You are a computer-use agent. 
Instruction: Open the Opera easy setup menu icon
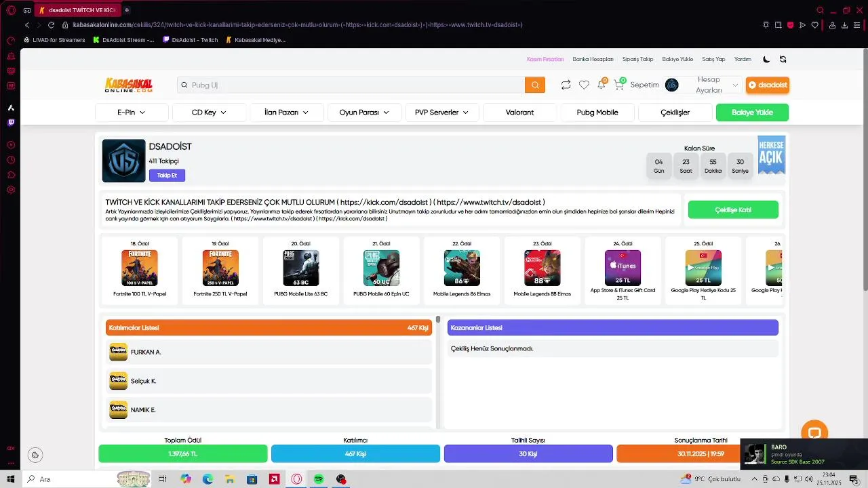(857, 25)
